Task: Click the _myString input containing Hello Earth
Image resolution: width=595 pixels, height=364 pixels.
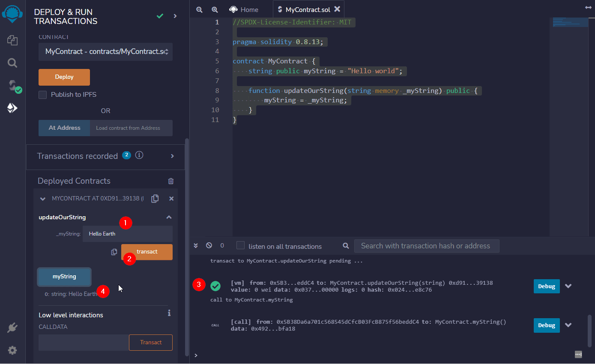Action: 128,234
